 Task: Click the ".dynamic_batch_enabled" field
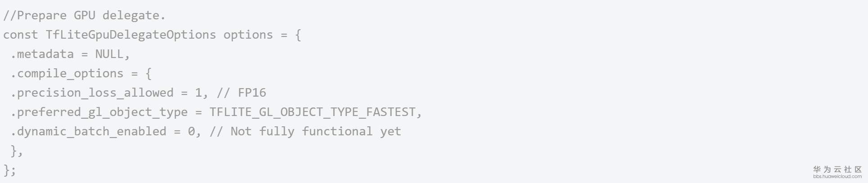tap(89, 132)
